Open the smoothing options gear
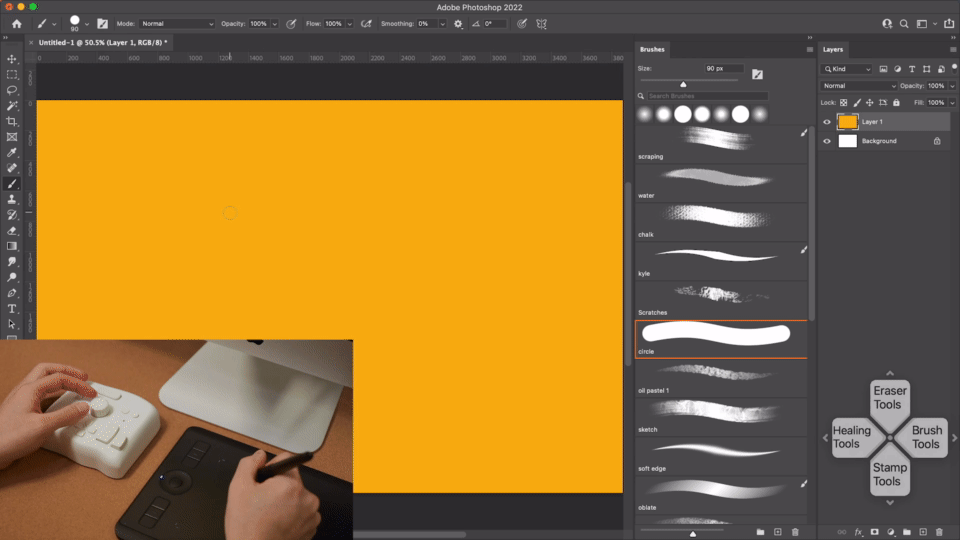The height and width of the screenshot is (540, 960). [458, 24]
